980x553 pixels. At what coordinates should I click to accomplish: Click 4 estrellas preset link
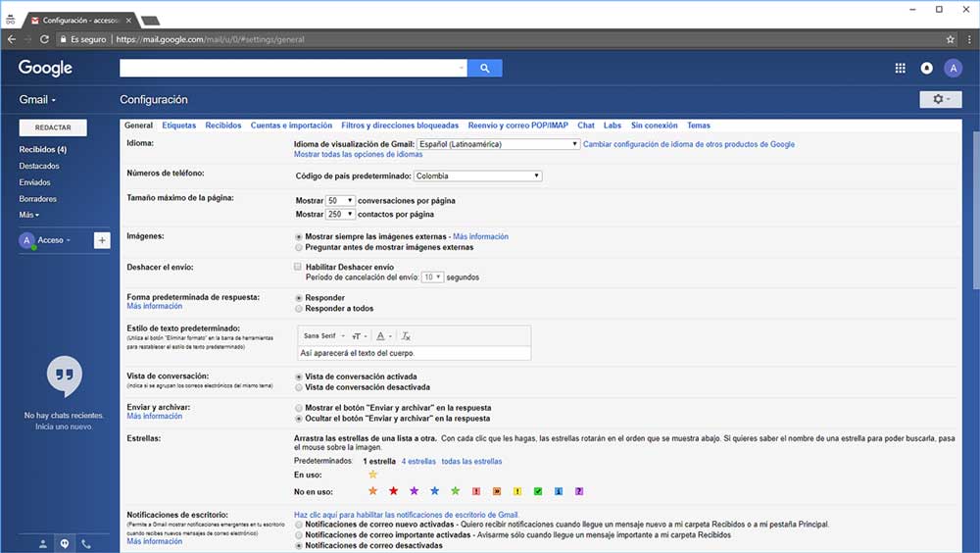click(x=418, y=462)
